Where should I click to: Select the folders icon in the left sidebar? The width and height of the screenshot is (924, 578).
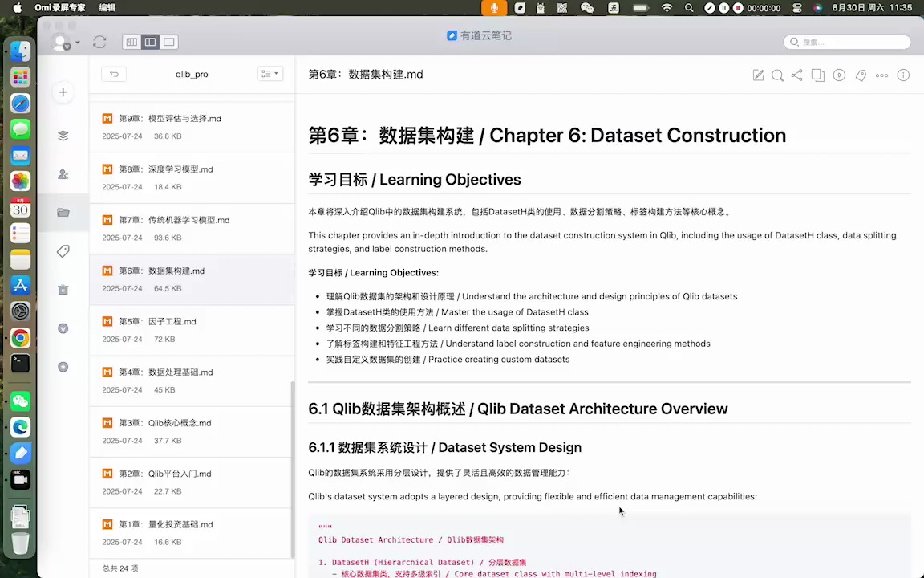tap(63, 213)
